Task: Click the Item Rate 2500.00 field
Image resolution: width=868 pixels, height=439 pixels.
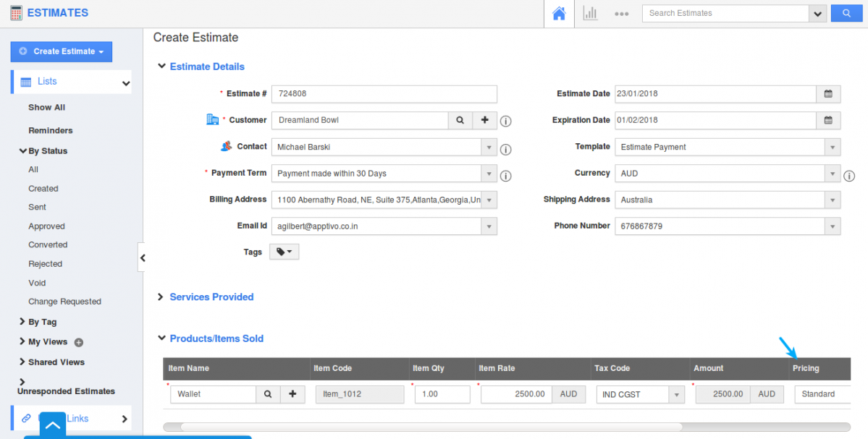Action: tap(516, 394)
